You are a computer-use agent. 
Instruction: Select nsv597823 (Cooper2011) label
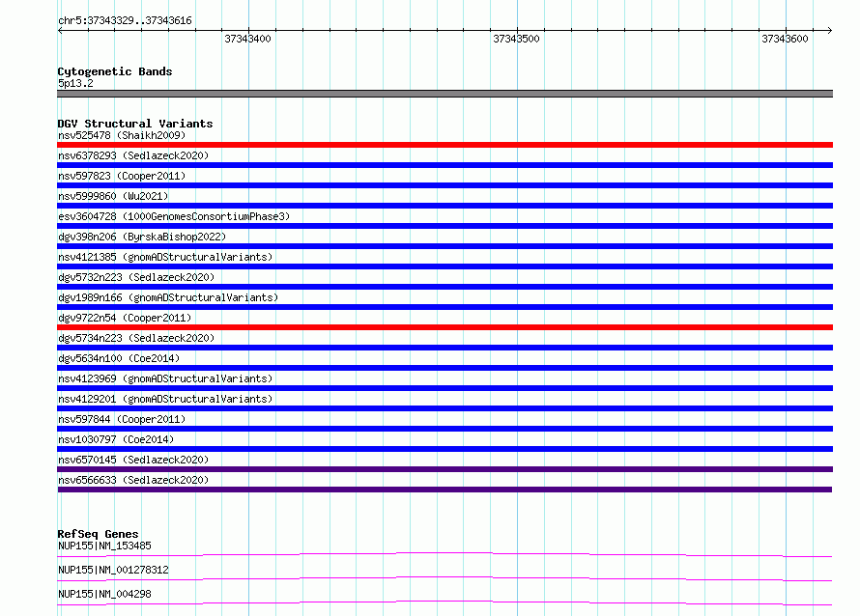[x=122, y=176]
